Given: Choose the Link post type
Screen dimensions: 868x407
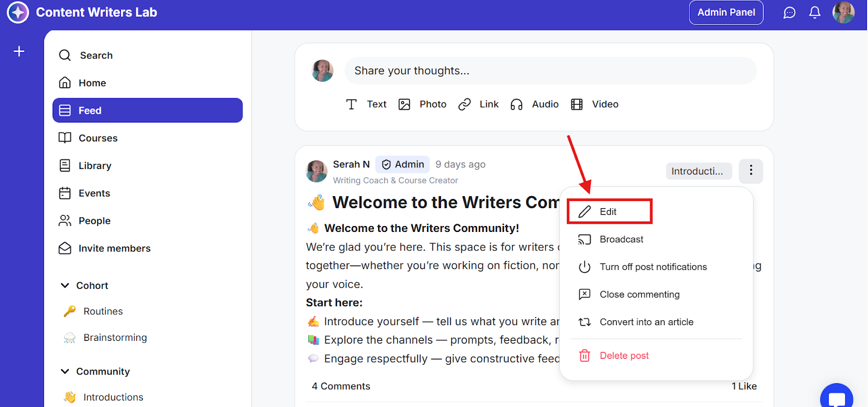Looking at the screenshot, I should point(478,104).
